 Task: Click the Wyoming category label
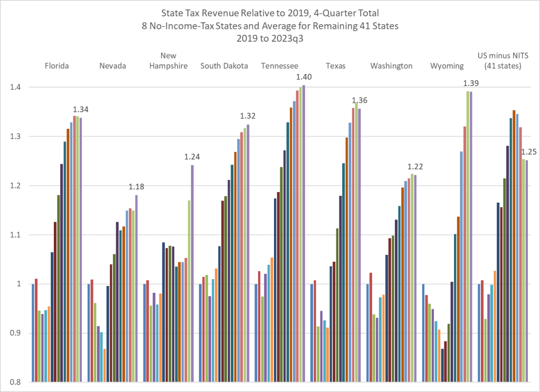[x=447, y=66]
